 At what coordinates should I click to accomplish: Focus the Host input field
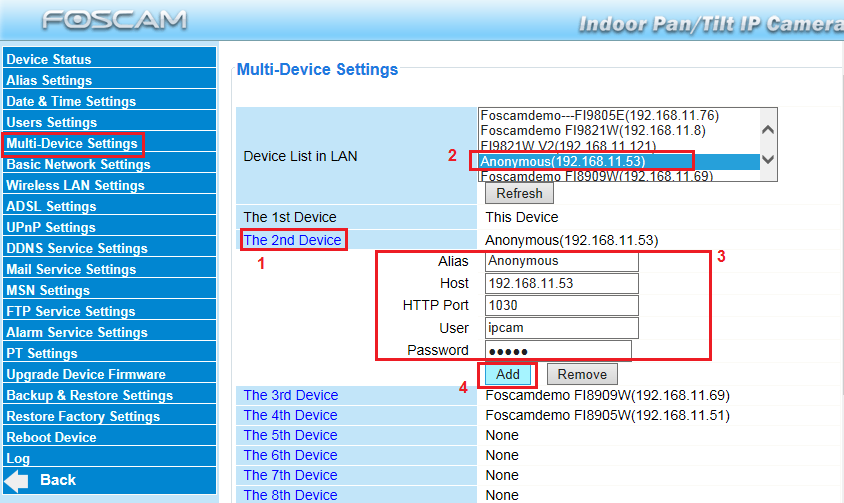[561, 283]
